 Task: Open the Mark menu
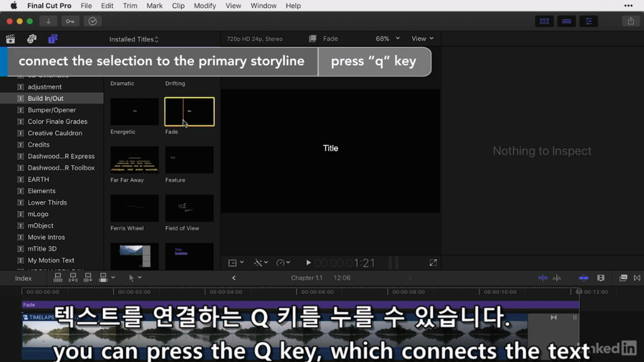click(154, 6)
